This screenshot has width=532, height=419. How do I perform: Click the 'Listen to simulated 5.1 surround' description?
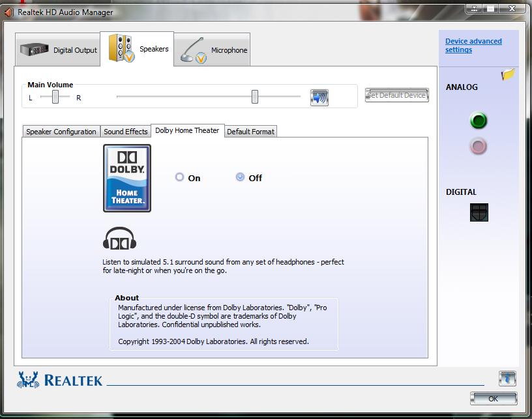pos(223,266)
